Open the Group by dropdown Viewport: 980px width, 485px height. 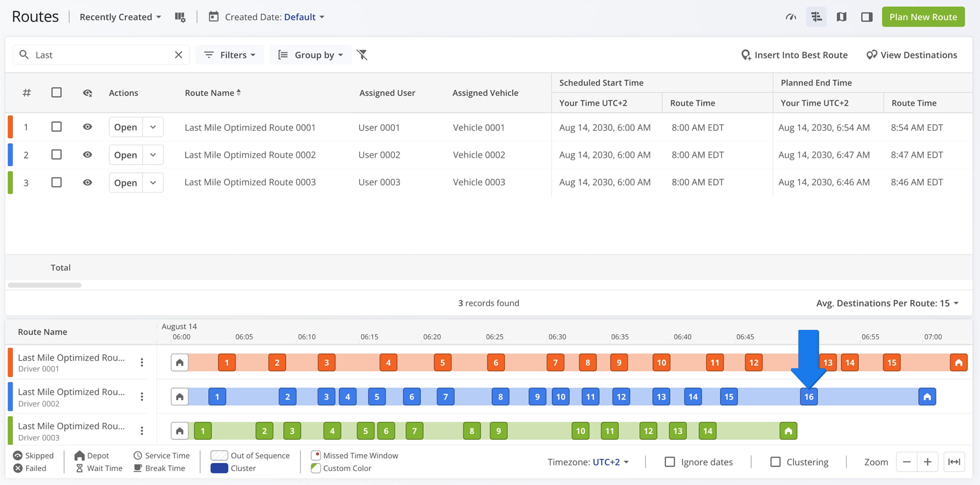311,55
